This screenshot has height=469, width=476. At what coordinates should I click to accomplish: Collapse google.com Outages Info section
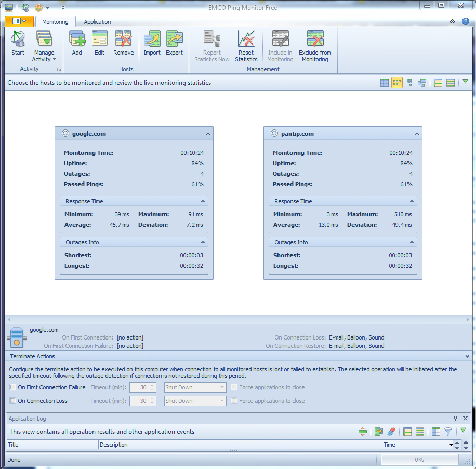pos(203,242)
